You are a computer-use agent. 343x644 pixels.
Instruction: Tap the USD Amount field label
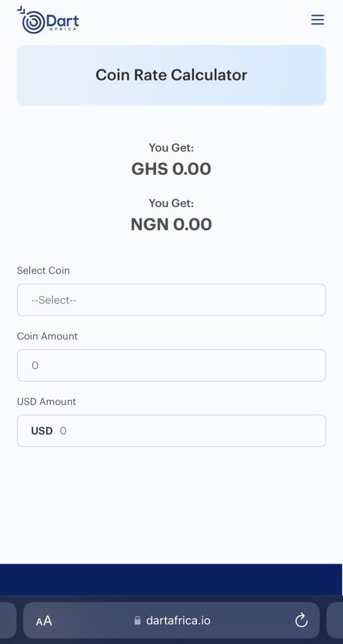[x=47, y=401]
